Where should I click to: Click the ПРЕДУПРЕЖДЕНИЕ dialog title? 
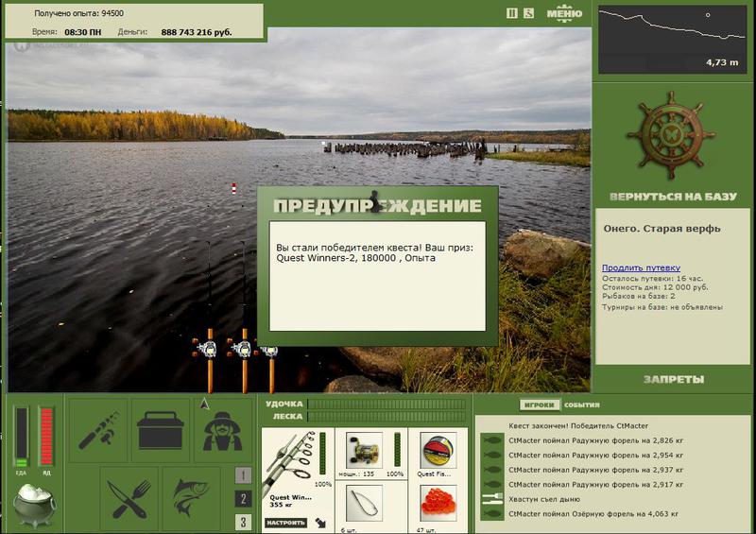[377, 206]
